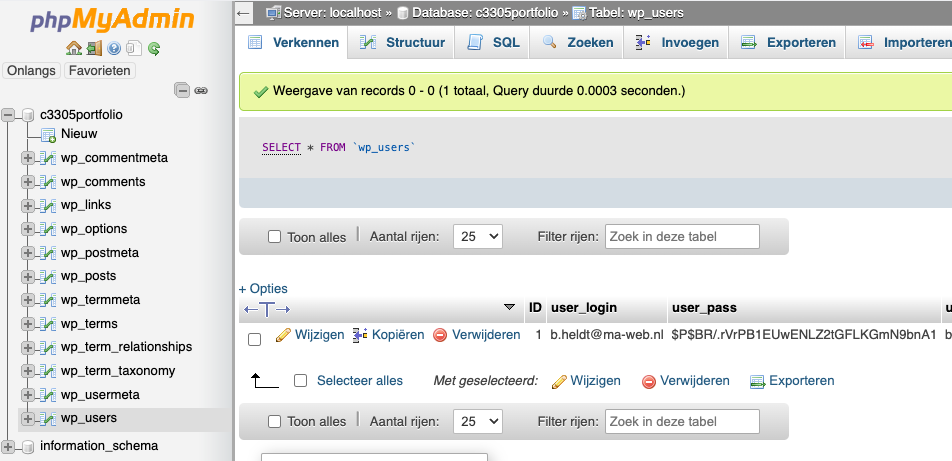Click the full texts arrows toggle icon

click(x=267, y=309)
